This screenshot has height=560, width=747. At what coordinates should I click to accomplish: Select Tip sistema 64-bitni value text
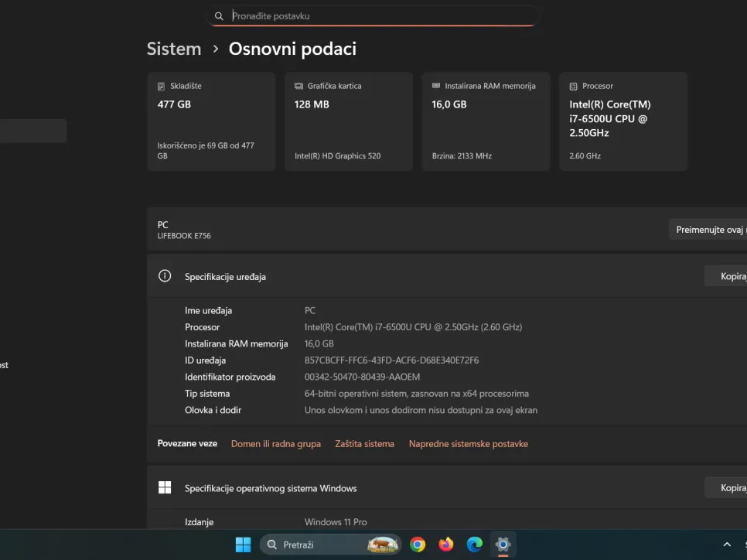coord(416,394)
